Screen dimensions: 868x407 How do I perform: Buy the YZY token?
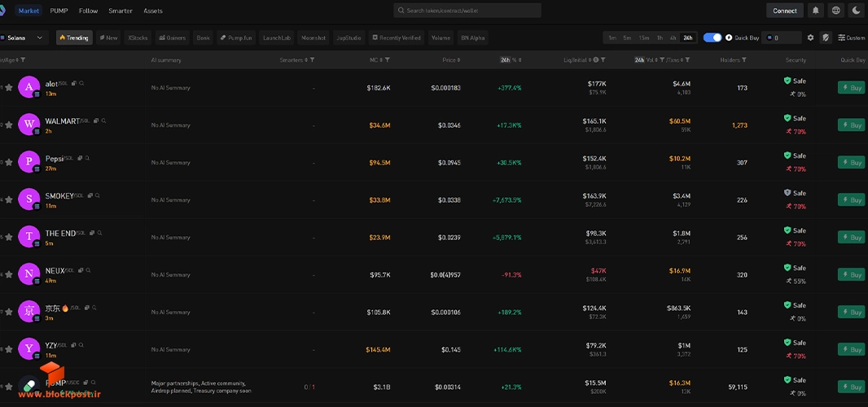click(852, 349)
